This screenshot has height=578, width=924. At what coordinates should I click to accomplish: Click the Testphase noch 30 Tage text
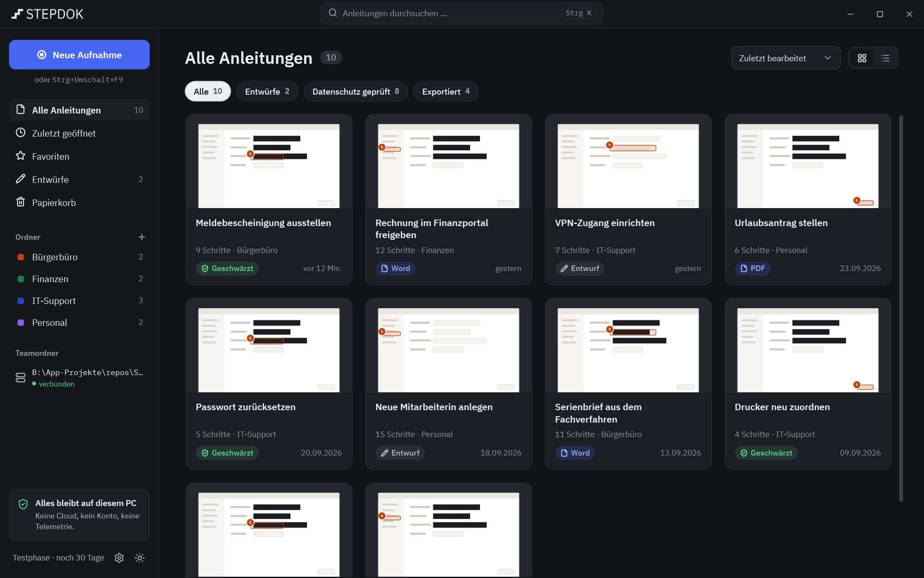point(59,558)
